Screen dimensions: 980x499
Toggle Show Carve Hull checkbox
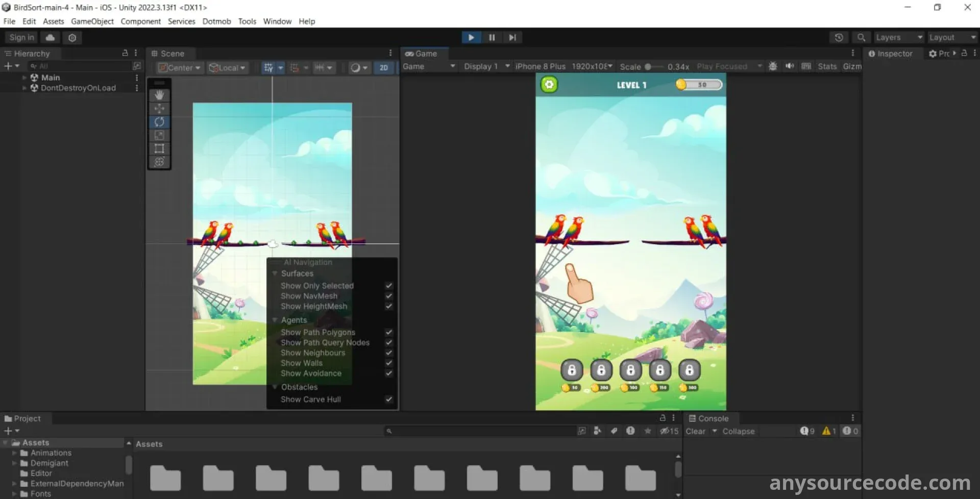coord(389,399)
